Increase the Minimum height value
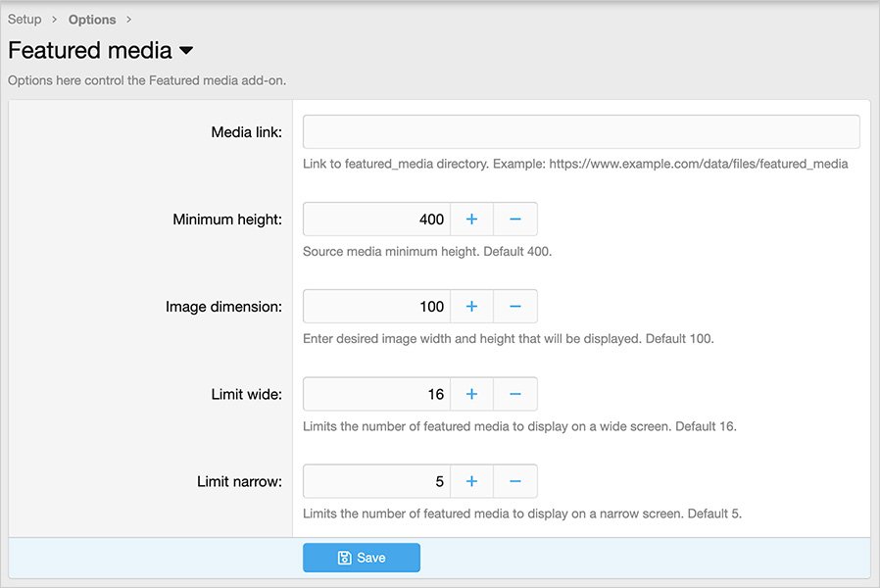 tap(472, 220)
